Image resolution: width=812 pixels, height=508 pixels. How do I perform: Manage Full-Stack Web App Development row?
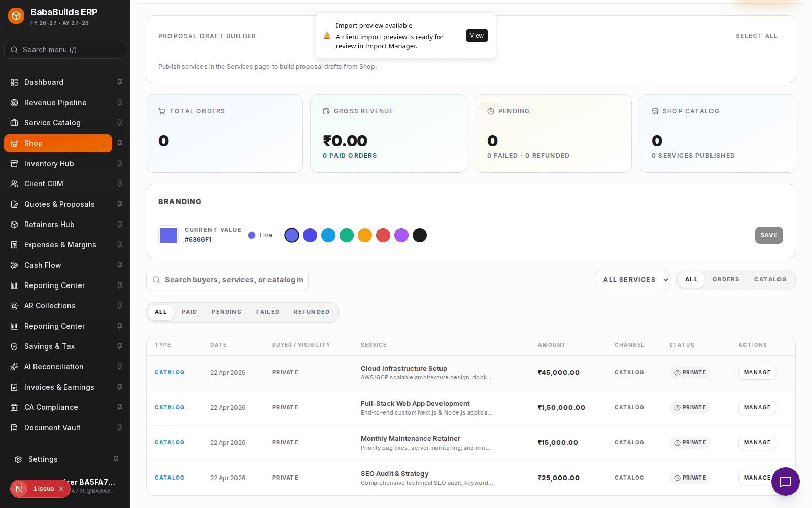[x=757, y=408]
